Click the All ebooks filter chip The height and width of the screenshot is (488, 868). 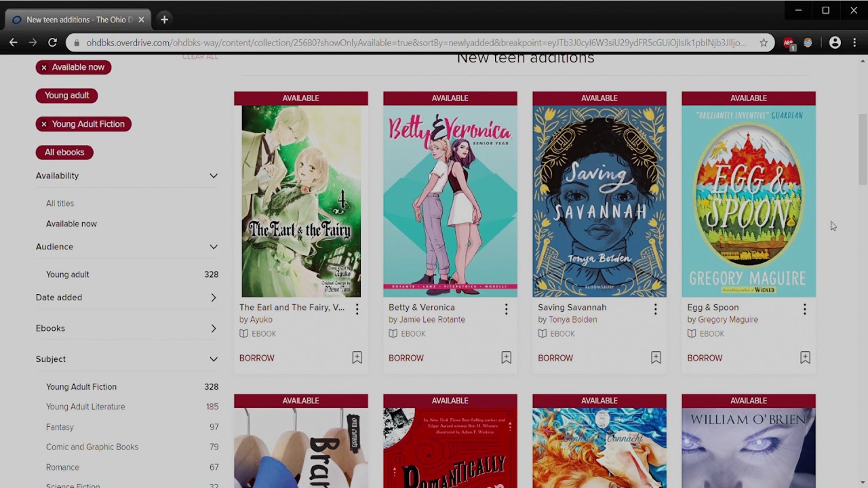(x=64, y=152)
